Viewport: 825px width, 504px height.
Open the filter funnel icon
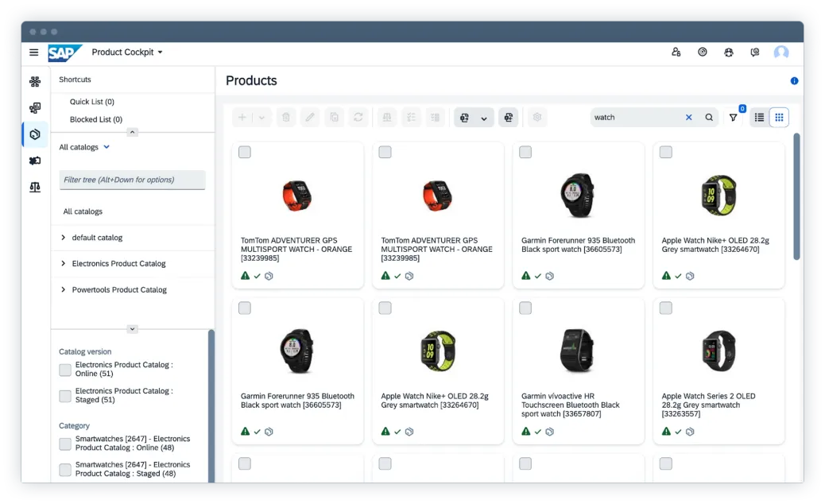(733, 118)
